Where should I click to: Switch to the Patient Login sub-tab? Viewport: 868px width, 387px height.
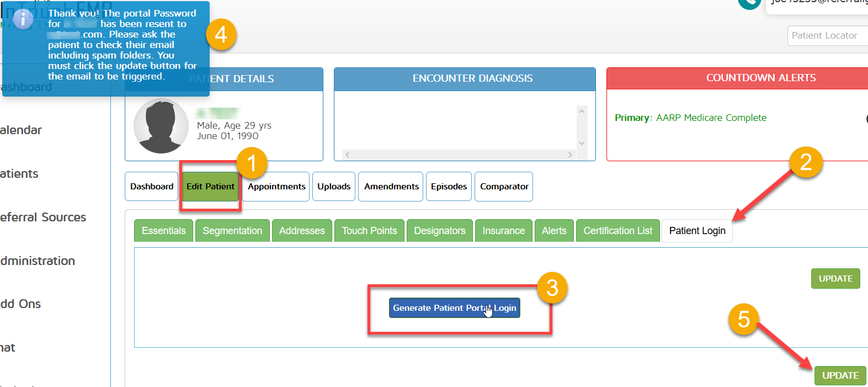tap(697, 231)
